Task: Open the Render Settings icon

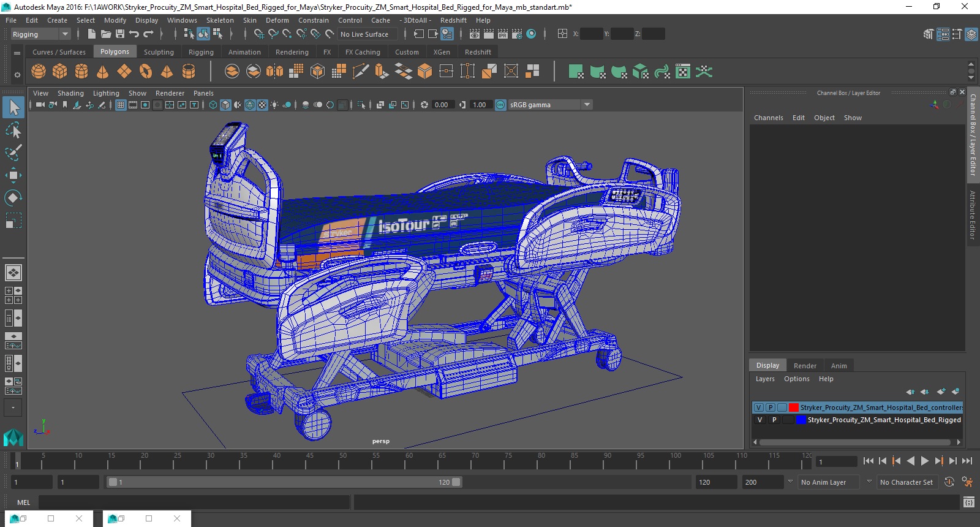Action: (517, 34)
